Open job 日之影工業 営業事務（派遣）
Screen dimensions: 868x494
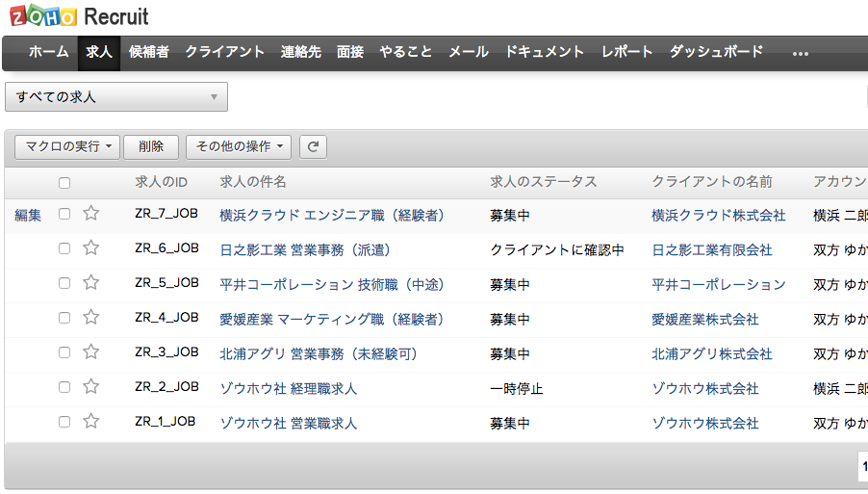(x=306, y=249)
